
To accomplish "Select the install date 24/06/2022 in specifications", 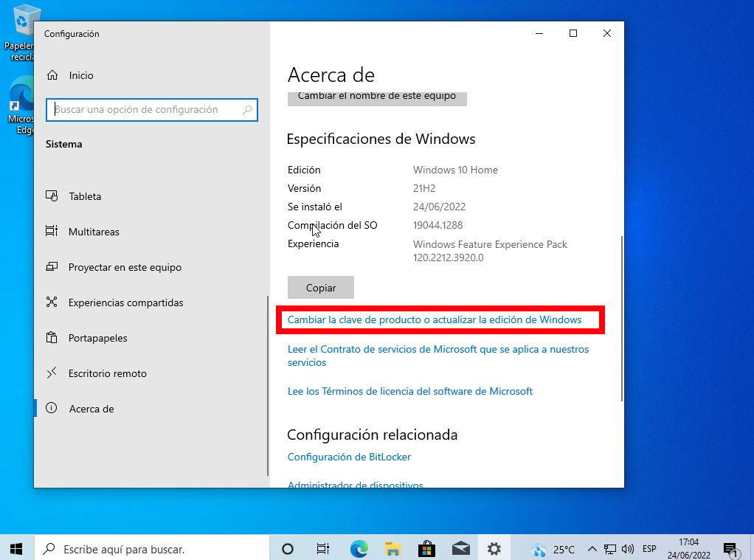I will click(439, 207).
